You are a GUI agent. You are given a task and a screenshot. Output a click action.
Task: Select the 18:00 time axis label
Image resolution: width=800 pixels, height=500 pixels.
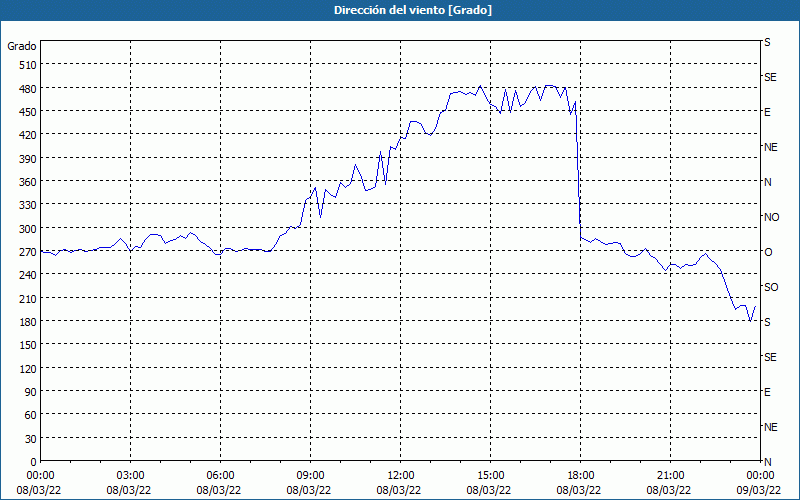(x=581, y=476)
